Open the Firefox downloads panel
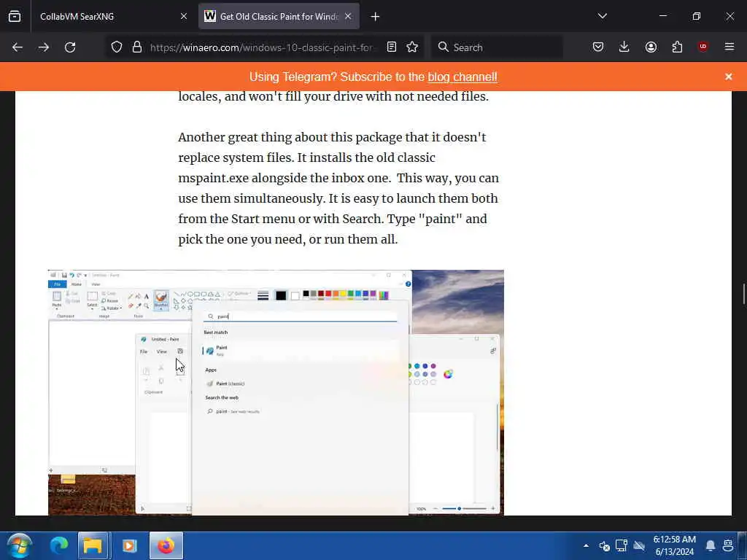Viewport: 747px width, 560px height. click(x=624, y=47)
